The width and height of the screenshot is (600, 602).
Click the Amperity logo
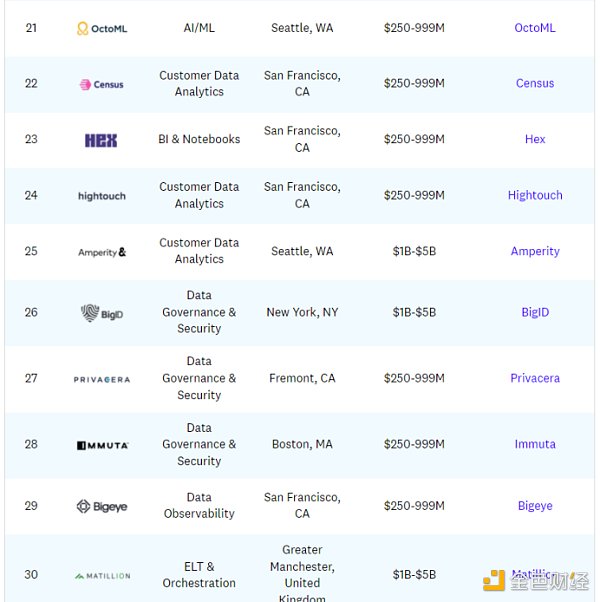[102, 252]
